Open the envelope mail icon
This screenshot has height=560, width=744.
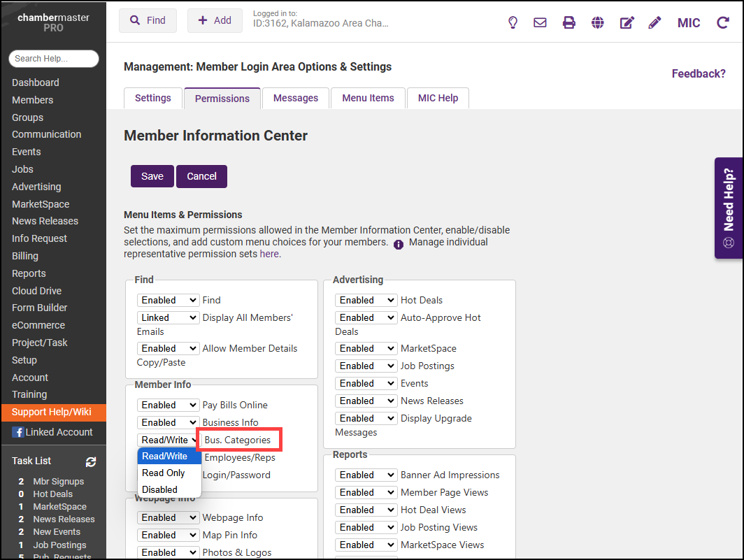pyautogui.click(x=540, y=22)
